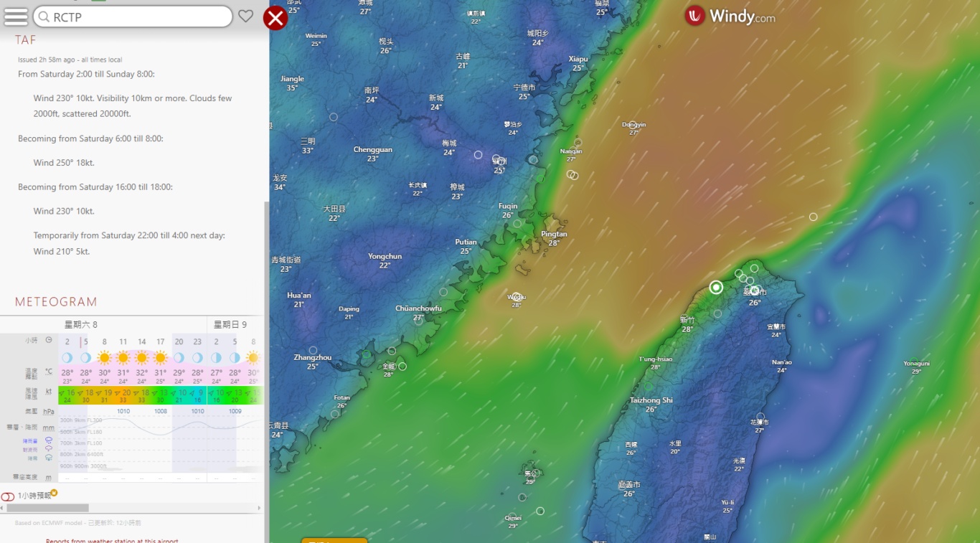Click the Yongchun 22° city label on the map
This screenshot has width=980, height=543.
click(385, 260)
